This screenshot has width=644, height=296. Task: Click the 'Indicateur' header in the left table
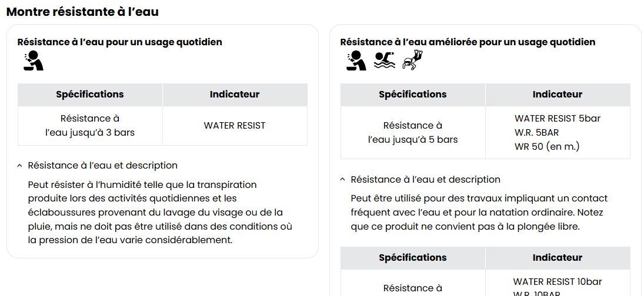235,95
